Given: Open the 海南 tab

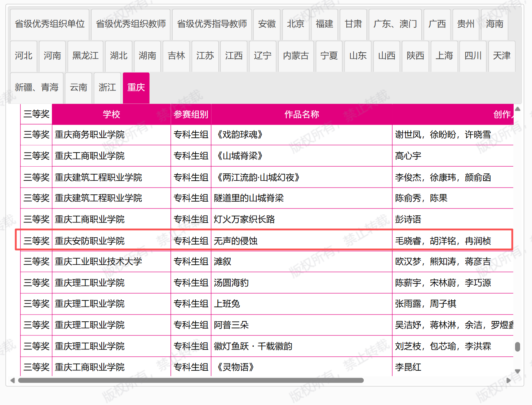Looking at the screenshot, I should (495, 25).
